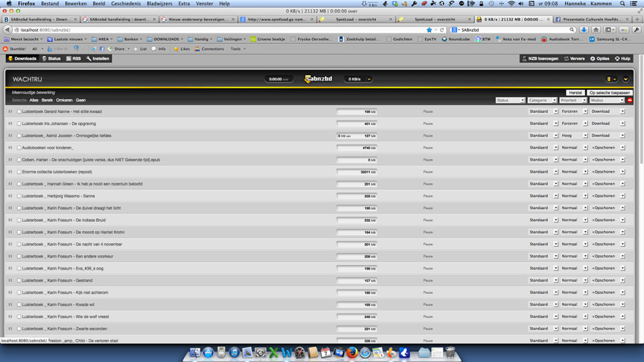This screenshot has width=644, height=362.
Task: Select the 'Audioboeken voor kinderen_' checkbox
Action: [x=19, y=148]
